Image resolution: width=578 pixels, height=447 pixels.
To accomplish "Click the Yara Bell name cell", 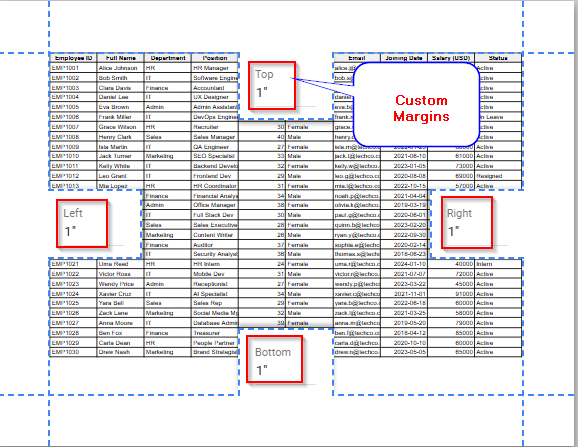I will click(x=121, y=303).
